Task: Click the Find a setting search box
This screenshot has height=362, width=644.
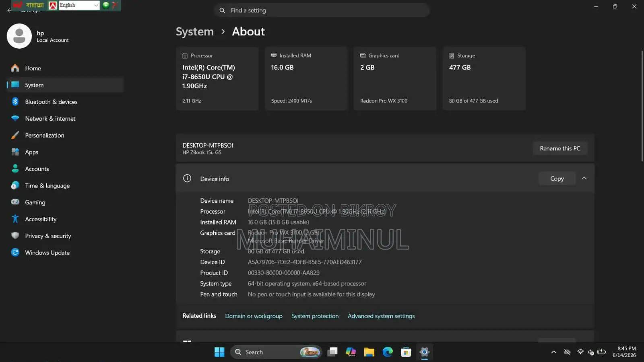Action: 322,10
